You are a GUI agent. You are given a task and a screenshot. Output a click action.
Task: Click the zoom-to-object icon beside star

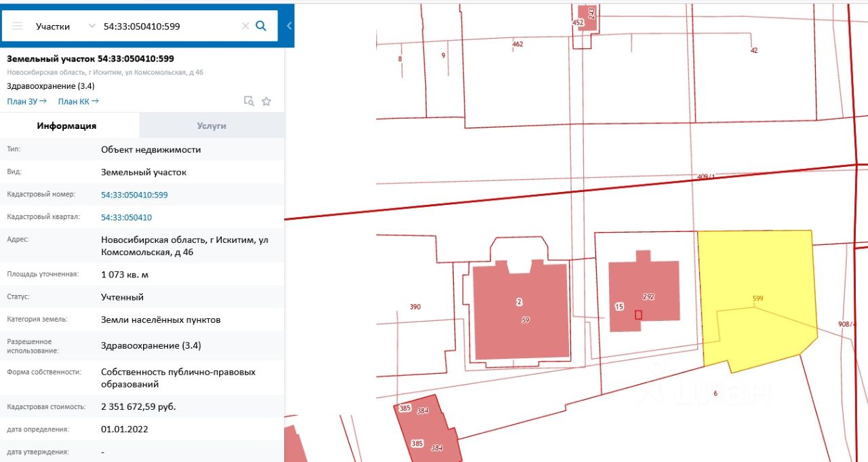point(249,101)
